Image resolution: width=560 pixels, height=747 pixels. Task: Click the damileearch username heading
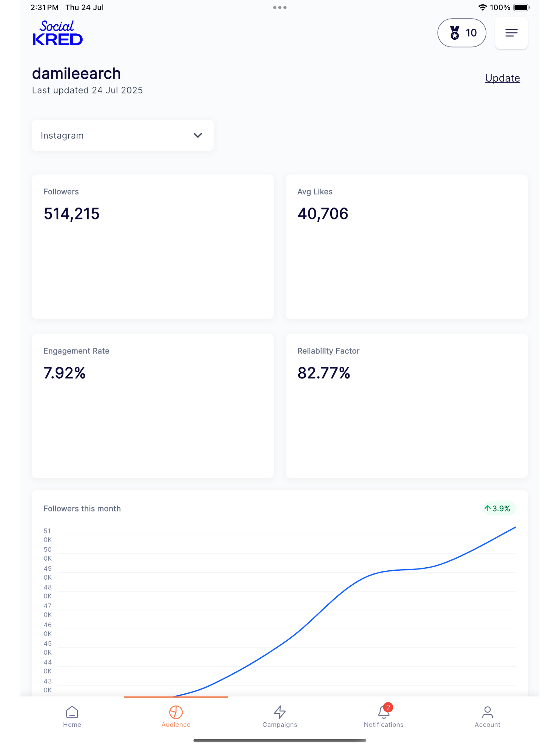coord(76,74)
